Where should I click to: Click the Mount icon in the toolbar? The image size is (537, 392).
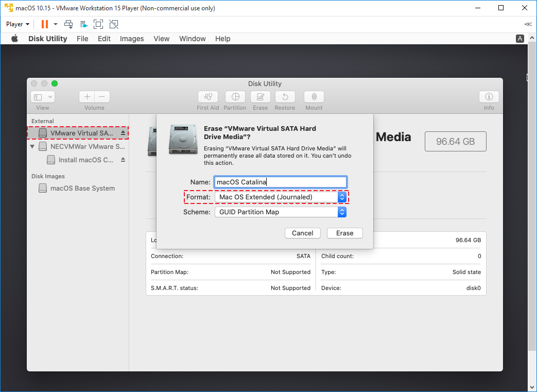314,99
